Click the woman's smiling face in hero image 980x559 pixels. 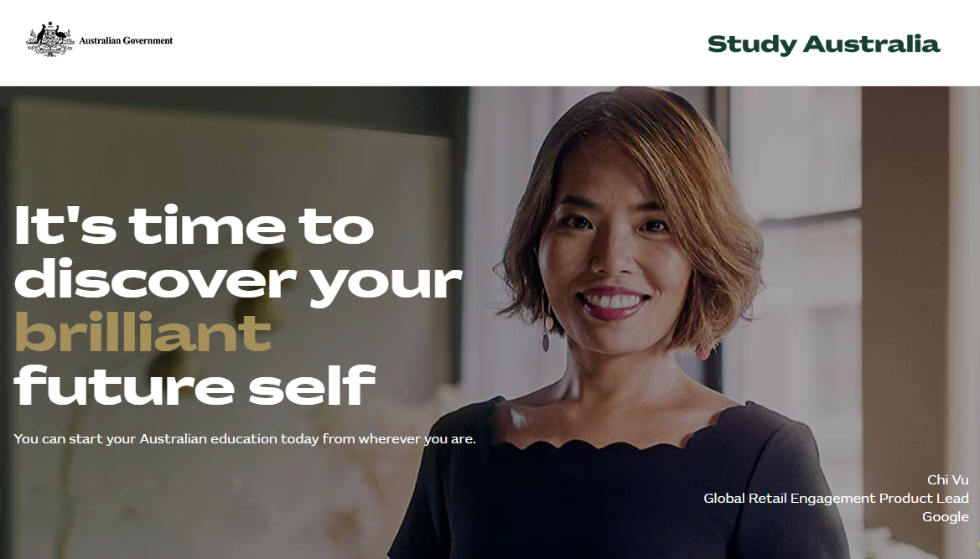point(615,262)
